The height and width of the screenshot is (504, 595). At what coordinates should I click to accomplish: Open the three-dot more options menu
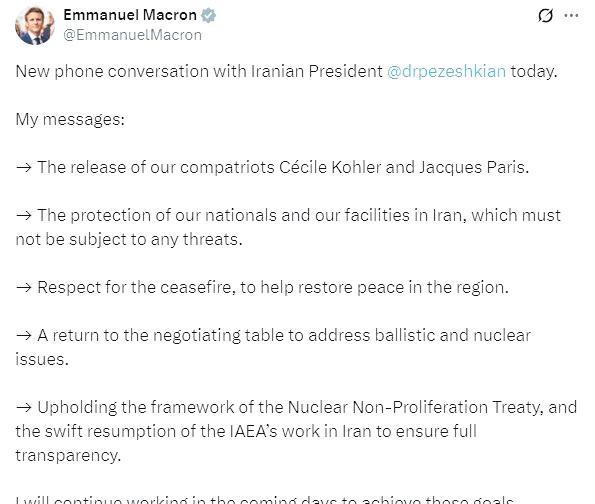click(x=571, y=16)
